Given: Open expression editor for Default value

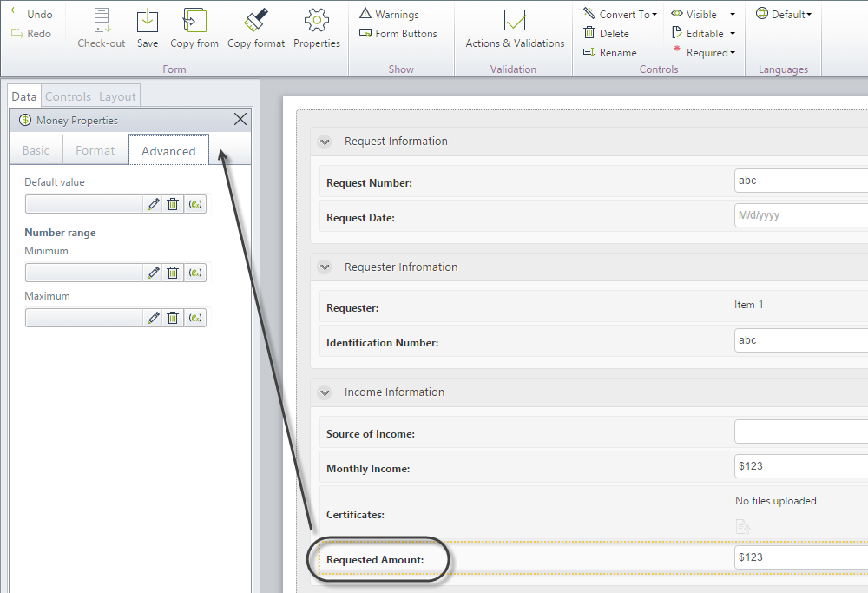Looking at the screenshot, I should (x=194, y=204).
